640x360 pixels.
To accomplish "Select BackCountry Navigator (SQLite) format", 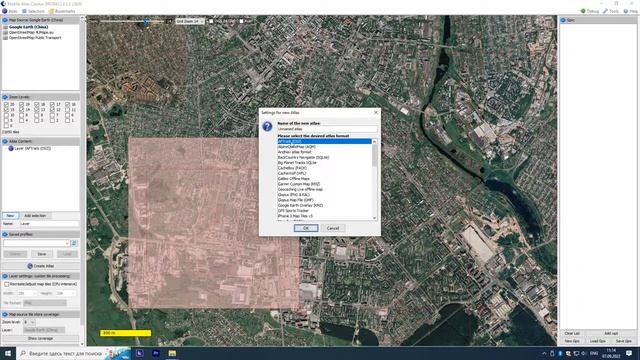I will [324, 157].
